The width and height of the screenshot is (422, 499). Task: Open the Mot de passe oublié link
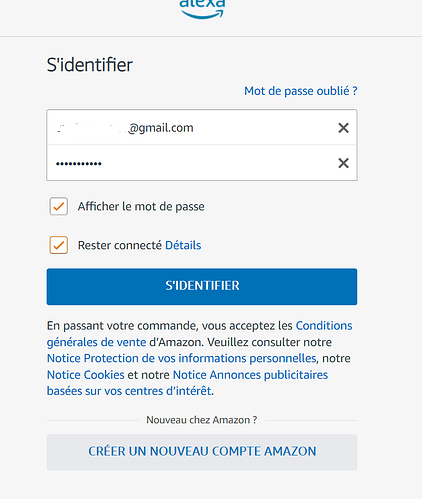pyautogui.click(x=301, y=91)
